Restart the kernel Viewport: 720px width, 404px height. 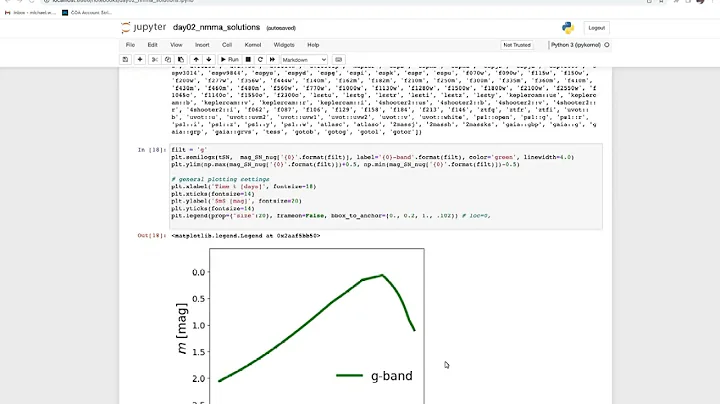pyautogui.click(x=260, y=60)
